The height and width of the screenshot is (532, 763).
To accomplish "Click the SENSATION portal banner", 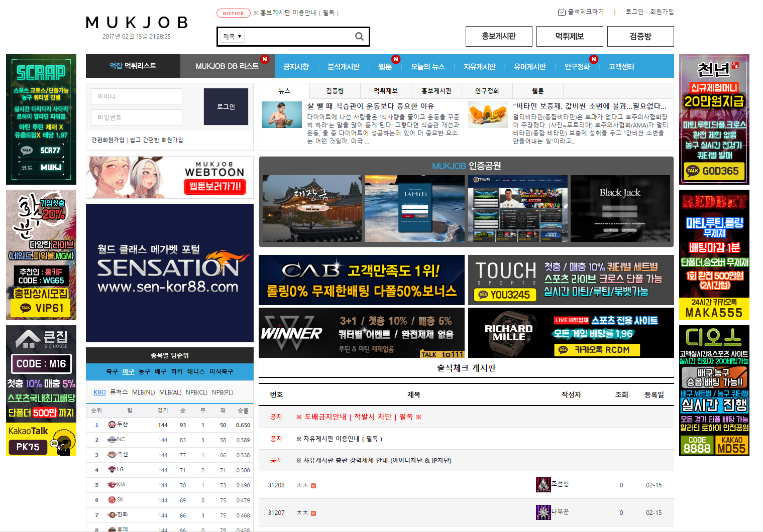I will [170, 273].
